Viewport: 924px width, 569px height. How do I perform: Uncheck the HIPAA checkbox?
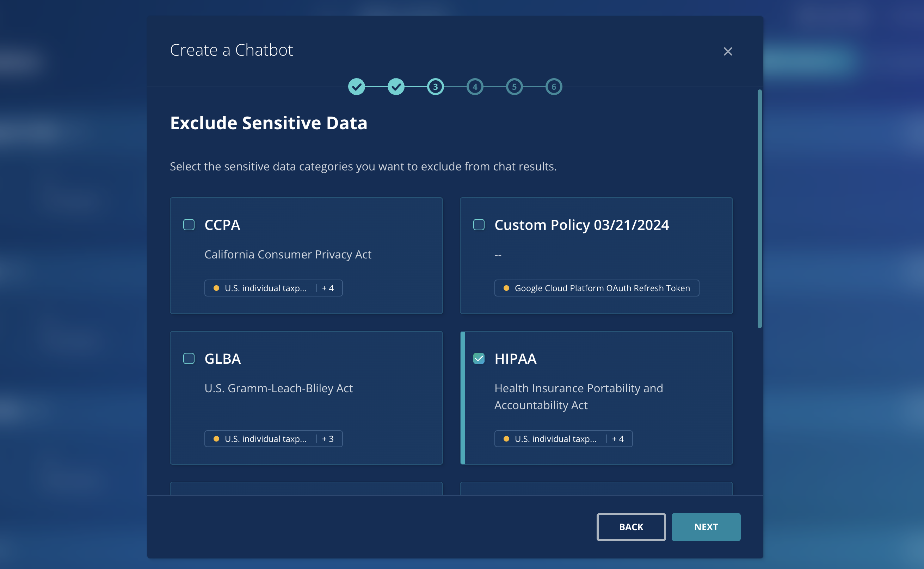coord(479,358)
